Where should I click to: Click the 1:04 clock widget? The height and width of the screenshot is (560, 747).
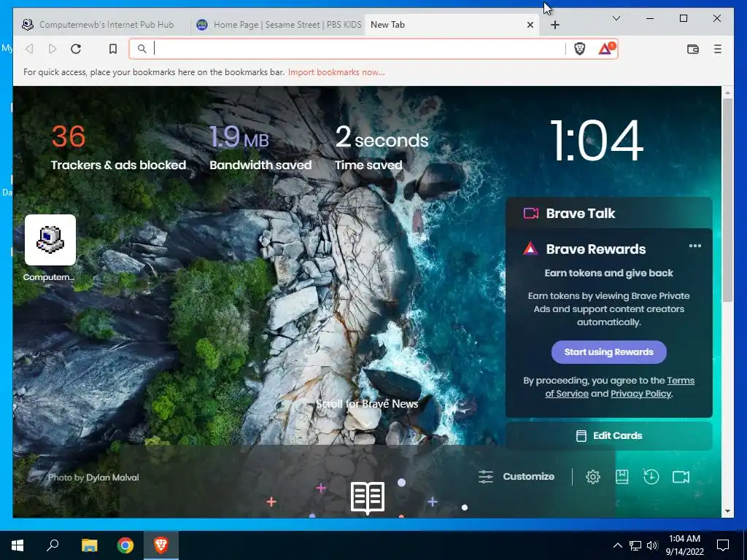coord(597,141)
